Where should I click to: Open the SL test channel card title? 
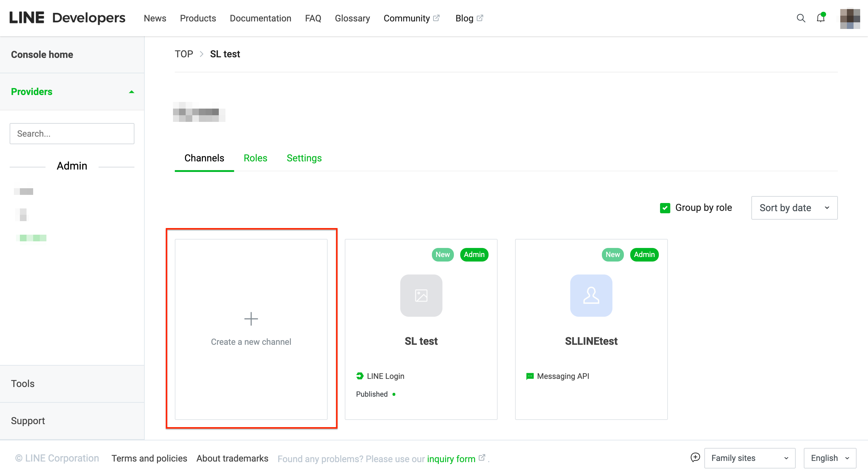tap(421, 341)
